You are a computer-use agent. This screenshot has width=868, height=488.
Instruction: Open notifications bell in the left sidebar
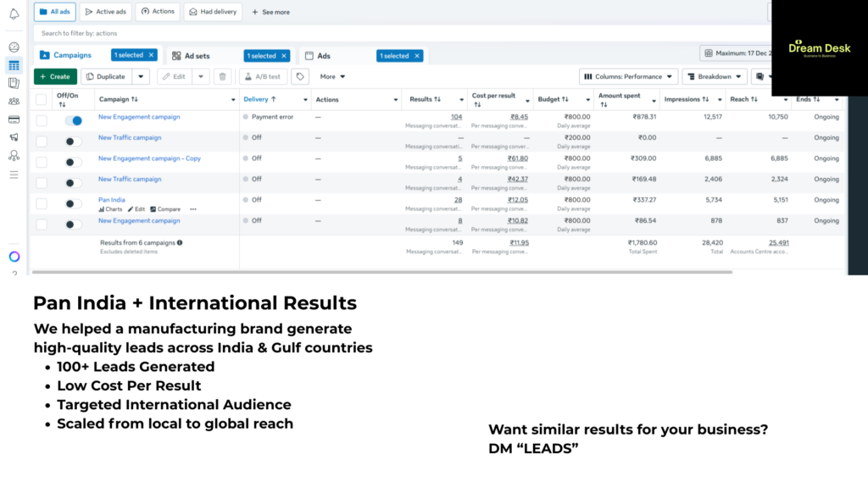14,14
